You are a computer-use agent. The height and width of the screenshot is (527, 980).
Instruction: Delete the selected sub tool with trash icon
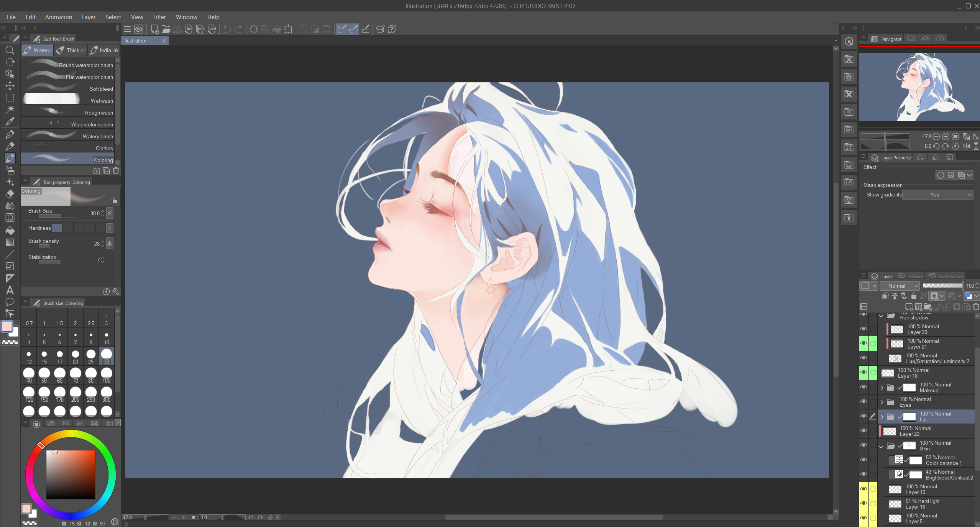pyautogui.click(x=116, y=171)
